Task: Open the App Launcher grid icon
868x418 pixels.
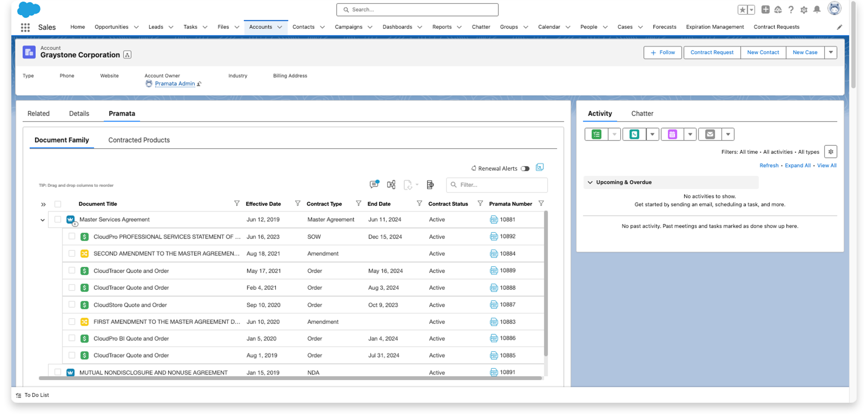Action: click(x=25, y=27)
